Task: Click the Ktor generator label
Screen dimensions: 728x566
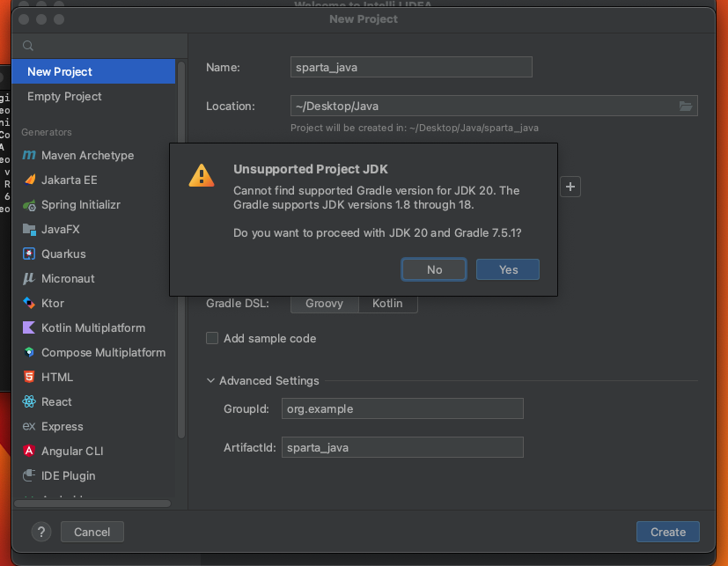Action: pyautogui.click(x=53, y=303)
